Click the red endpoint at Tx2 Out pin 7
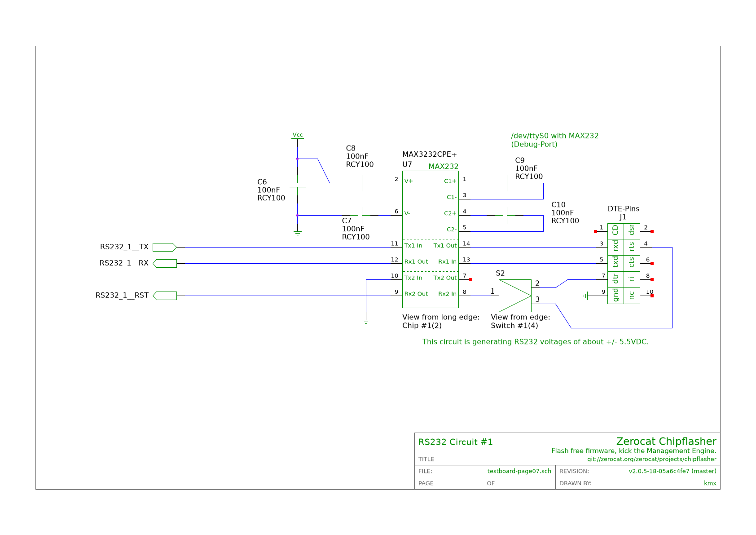This screenshot has width=756, height=535. click(470, 279)
